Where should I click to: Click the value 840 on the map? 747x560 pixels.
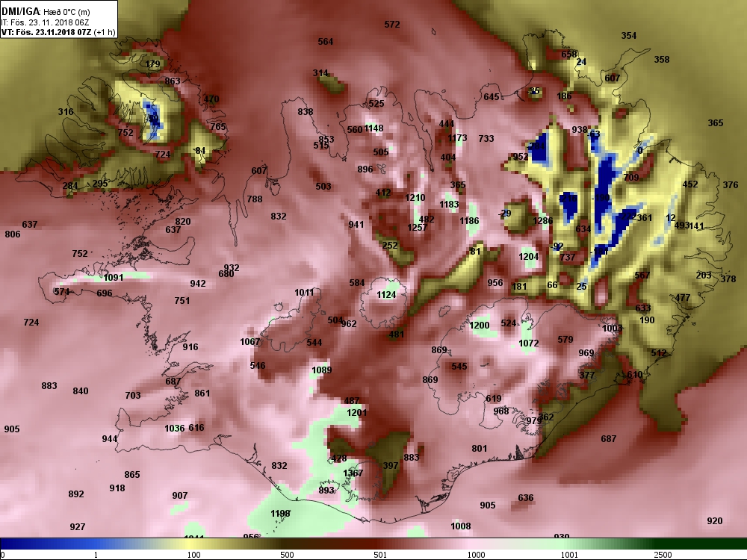(81, 391)
